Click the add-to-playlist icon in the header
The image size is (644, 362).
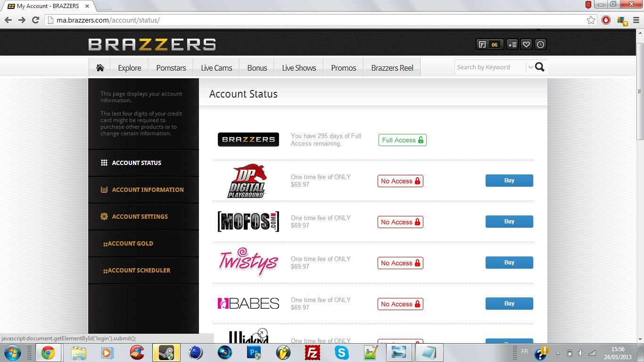[512, 45]
